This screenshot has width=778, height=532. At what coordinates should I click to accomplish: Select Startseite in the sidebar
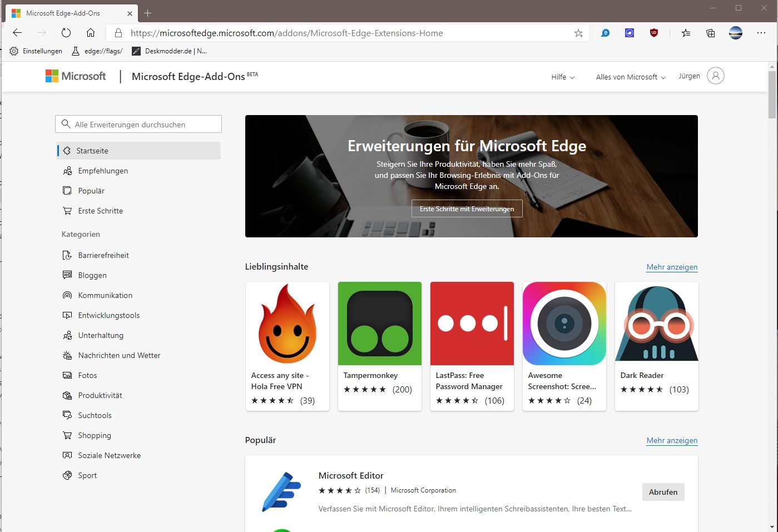click(x=139, y=151)
